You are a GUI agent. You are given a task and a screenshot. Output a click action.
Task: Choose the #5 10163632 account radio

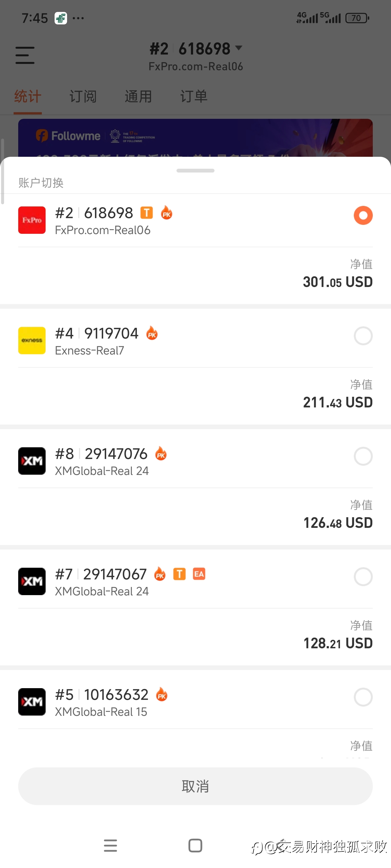click(363, 697)
